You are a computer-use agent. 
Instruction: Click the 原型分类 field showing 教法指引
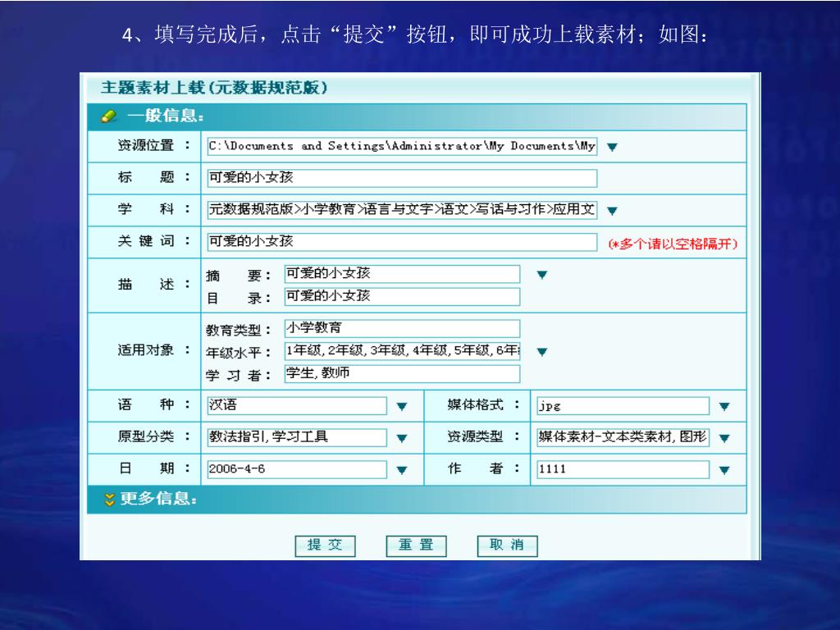coord(297,437)
